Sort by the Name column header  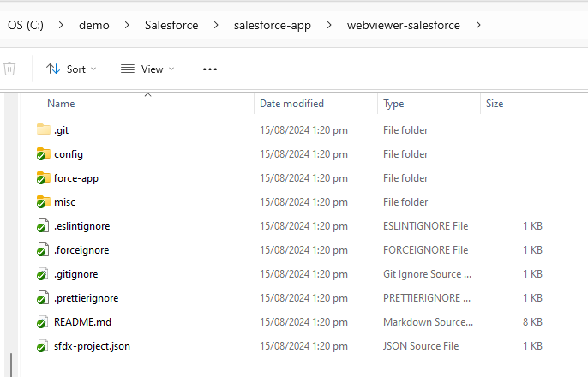pyautogui.click(x=61, y=104)
